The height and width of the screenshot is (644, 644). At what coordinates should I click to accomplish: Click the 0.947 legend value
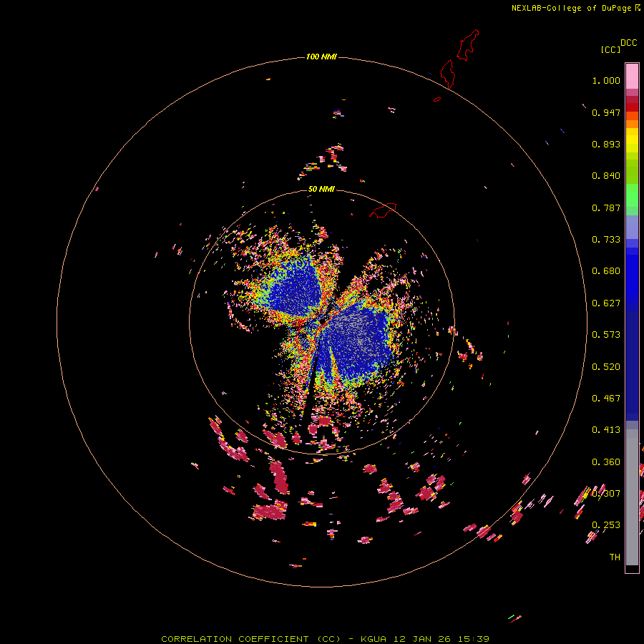point(606,112)
